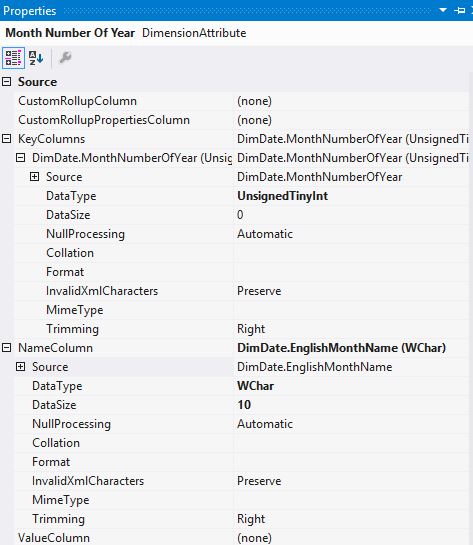Image resolution: width=473 pixels, height=545 pixels.
Task: Click key column Trimming Right value
Action: point(251,329)
